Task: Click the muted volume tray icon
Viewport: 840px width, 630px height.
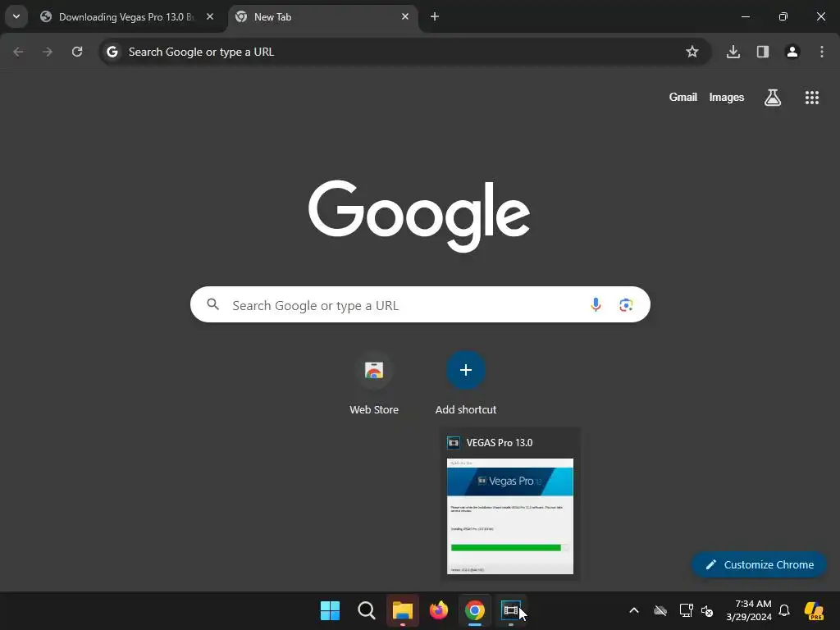Action: (x=707, y=610)
